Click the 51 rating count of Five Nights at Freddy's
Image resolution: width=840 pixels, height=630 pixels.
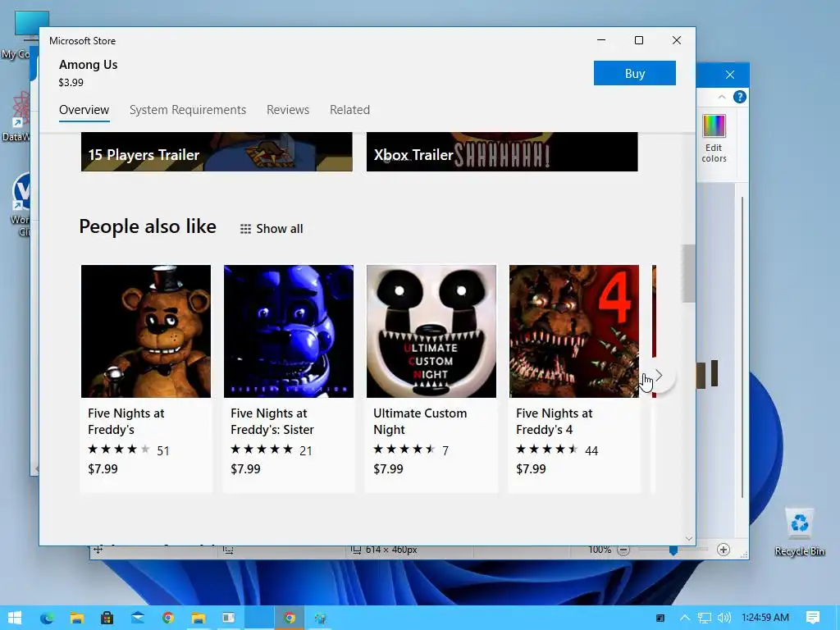(163, 450)
